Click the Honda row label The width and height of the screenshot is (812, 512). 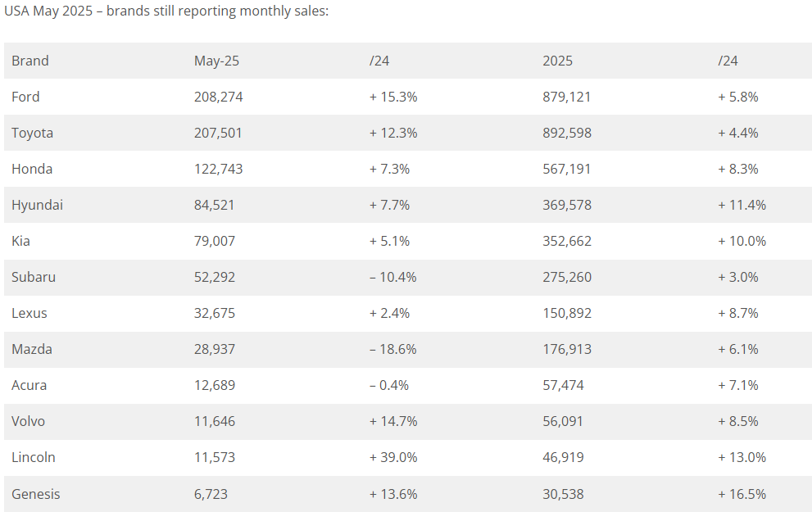pos(32,169)
